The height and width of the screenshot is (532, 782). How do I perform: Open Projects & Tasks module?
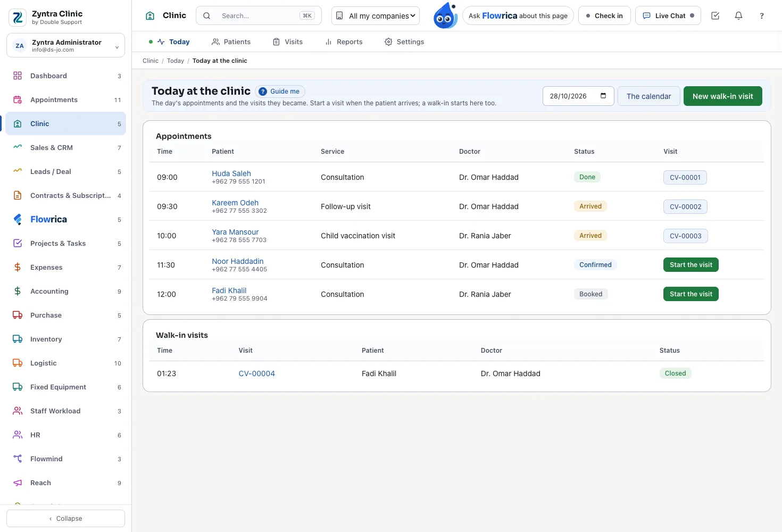point(66,244)
